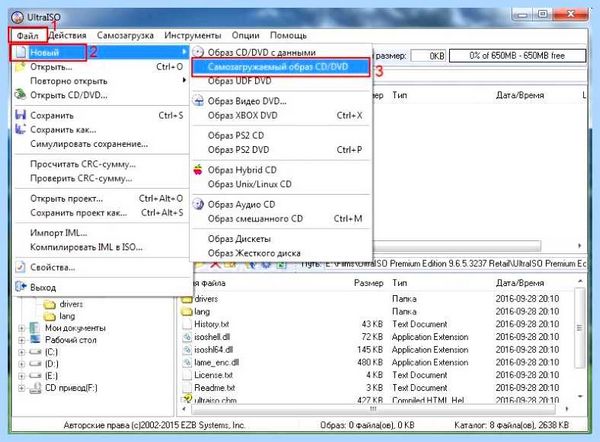Select Проверить CRC-сумму... entry
The width and height of the screenshot is (600, 442).
[x=101, y=178]
